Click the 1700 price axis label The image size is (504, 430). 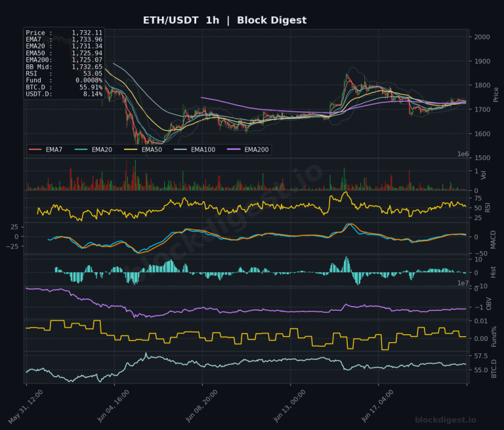482,109
